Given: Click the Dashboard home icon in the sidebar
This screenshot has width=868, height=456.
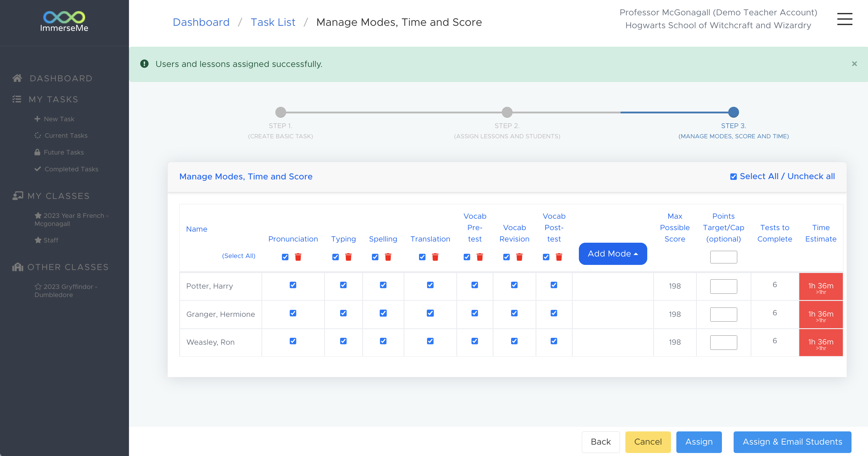Looking at the screenshot, I should click(x=17, y=78).
